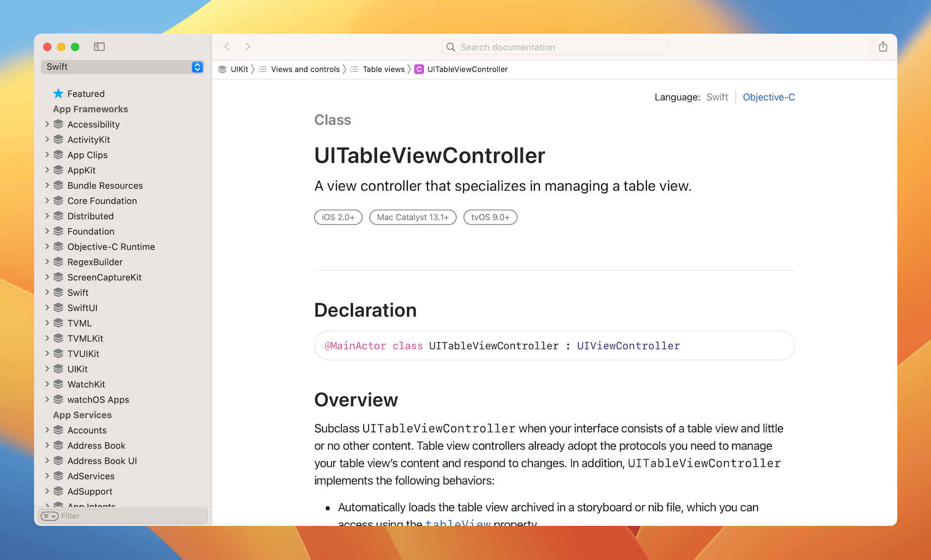
Task: Expand the UIKit entry in the sidebar
Action: pyautogui.click(x=47, y=368)
